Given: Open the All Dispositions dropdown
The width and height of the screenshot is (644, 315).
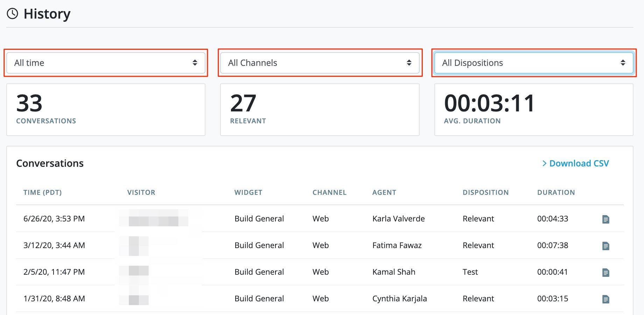Looking at the screenshot, I should tap(534, 63).
